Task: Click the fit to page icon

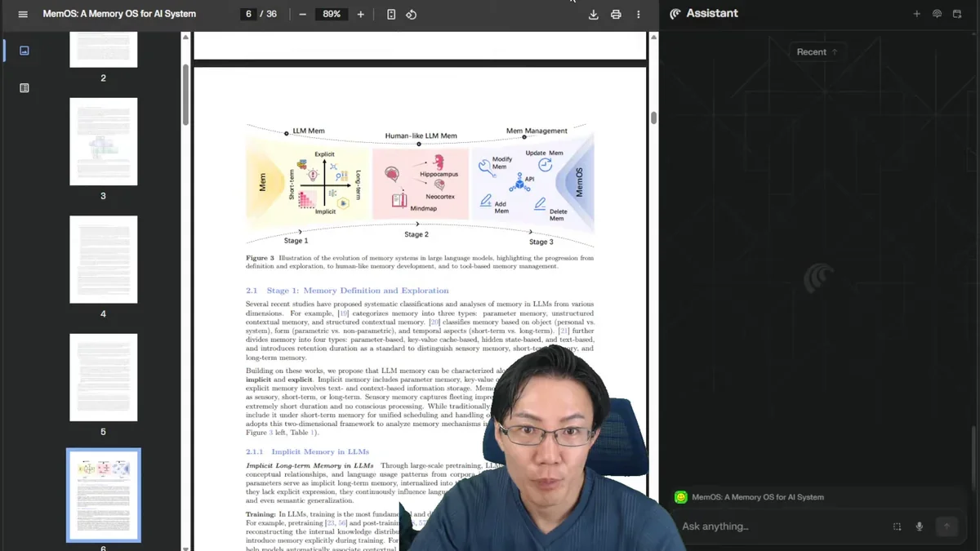Action: (x=391, y=15)
